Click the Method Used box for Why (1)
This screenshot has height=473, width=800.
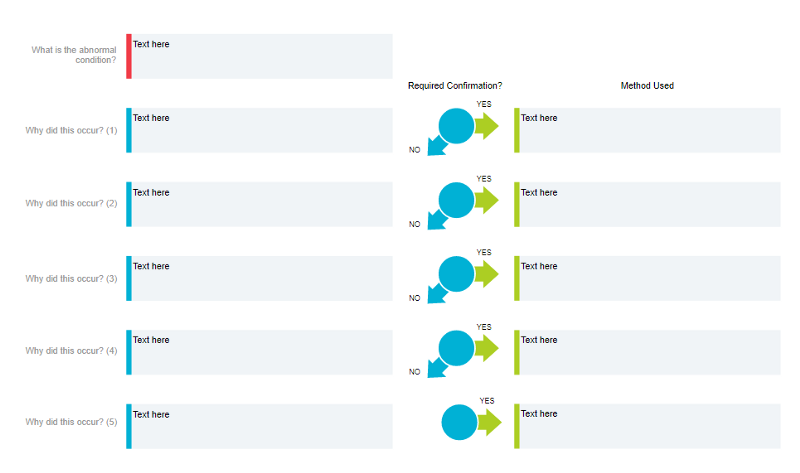pos(649,130)
